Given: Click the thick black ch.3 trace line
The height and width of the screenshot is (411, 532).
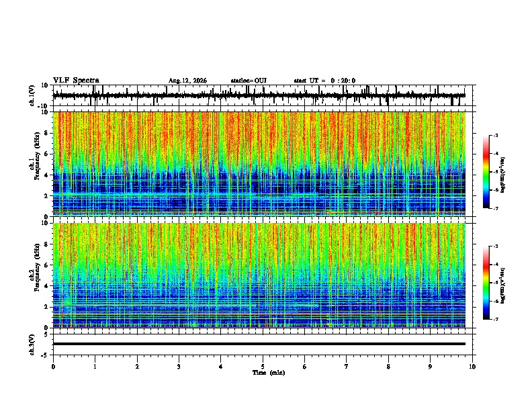Looking at the screenshot, I should [259, 344].
